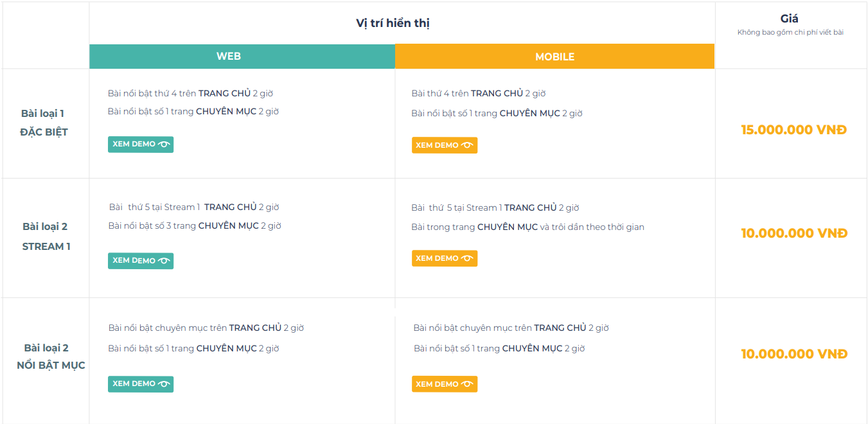Click eye icon in mobile STREAM 1 demo button
The image size is (868, 424).
click(x=467, y=259)
